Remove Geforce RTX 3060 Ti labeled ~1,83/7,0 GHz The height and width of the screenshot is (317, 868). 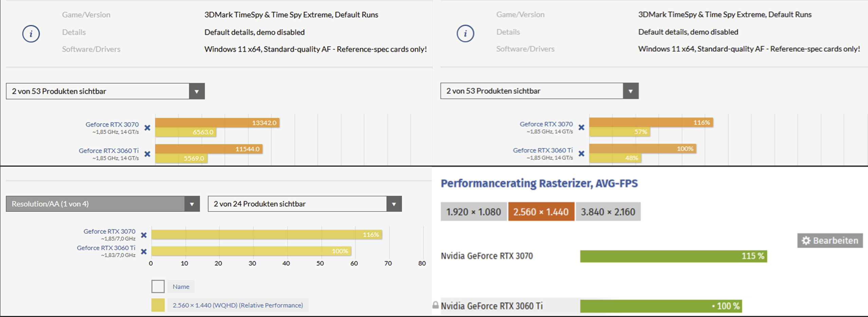(144, 252)
